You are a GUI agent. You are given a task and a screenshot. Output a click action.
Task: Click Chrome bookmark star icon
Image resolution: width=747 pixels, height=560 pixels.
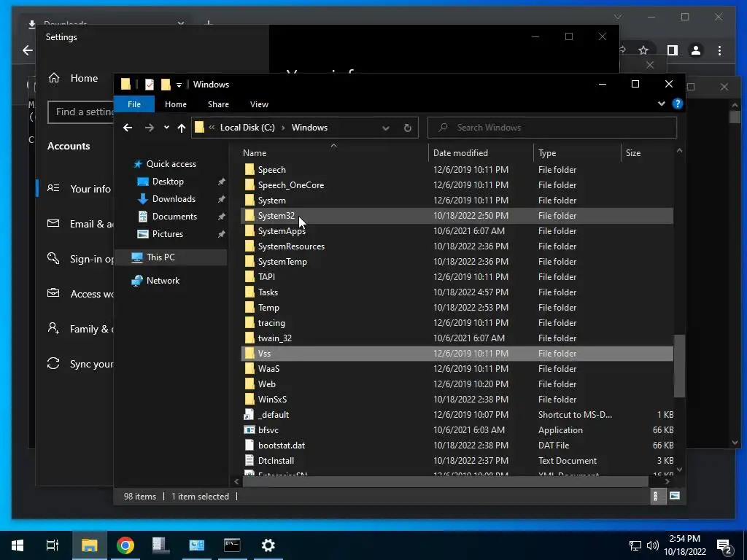[643, 50]
